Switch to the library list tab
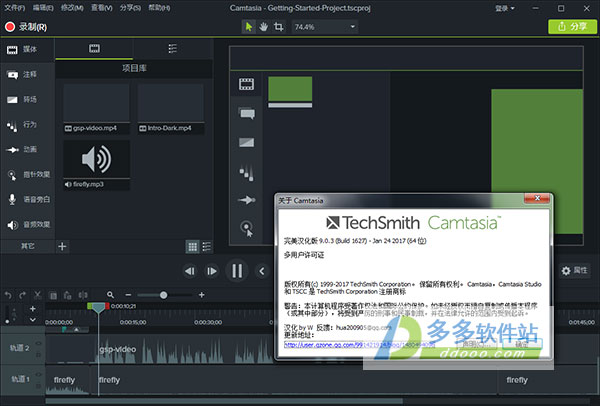 (x=173, y=49)
